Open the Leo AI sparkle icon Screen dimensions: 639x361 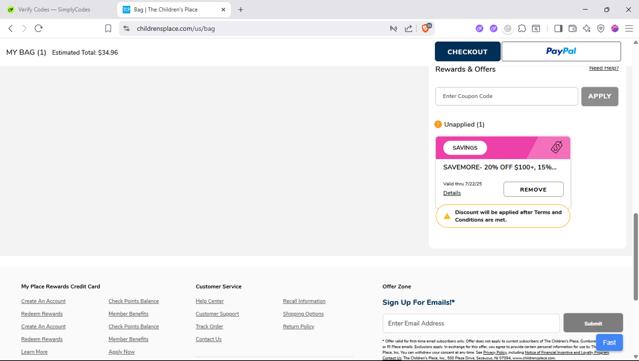[x=586, y=28]
